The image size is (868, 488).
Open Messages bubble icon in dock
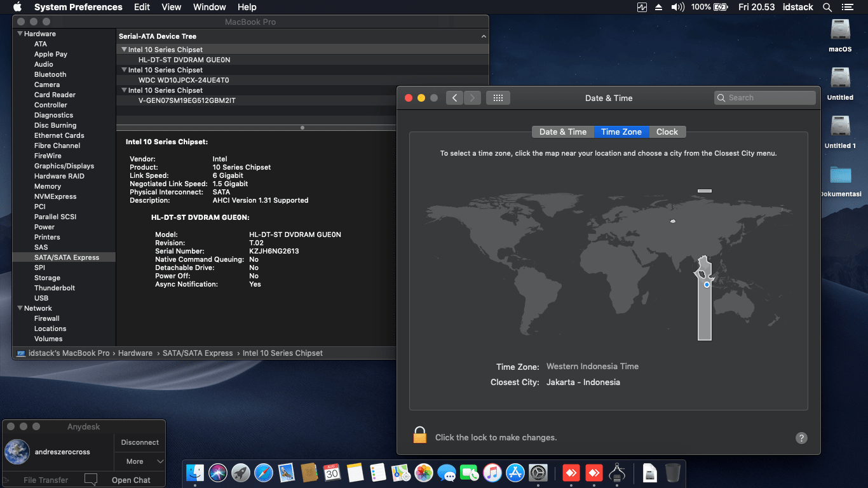click(x=447, y=472)
